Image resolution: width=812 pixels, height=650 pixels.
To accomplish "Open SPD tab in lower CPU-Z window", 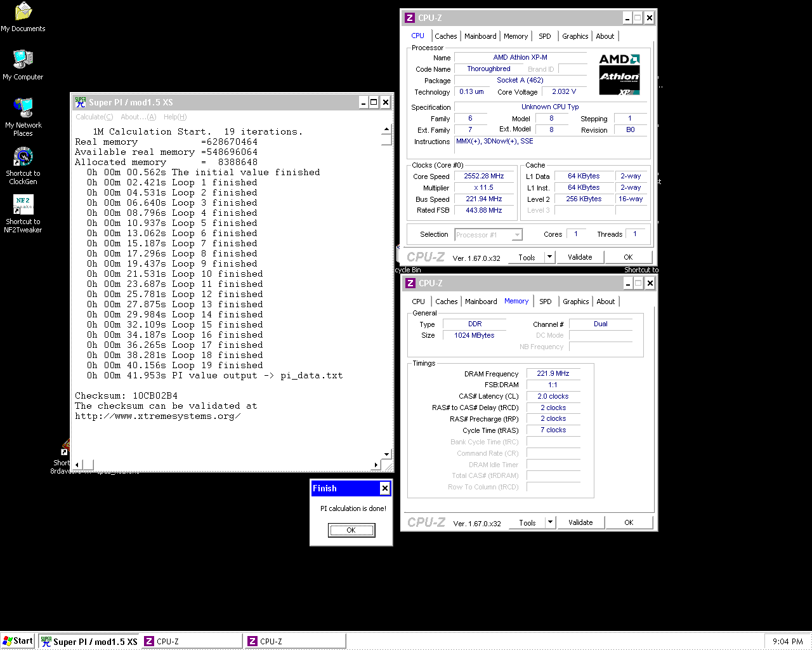I will pos(546,302).
